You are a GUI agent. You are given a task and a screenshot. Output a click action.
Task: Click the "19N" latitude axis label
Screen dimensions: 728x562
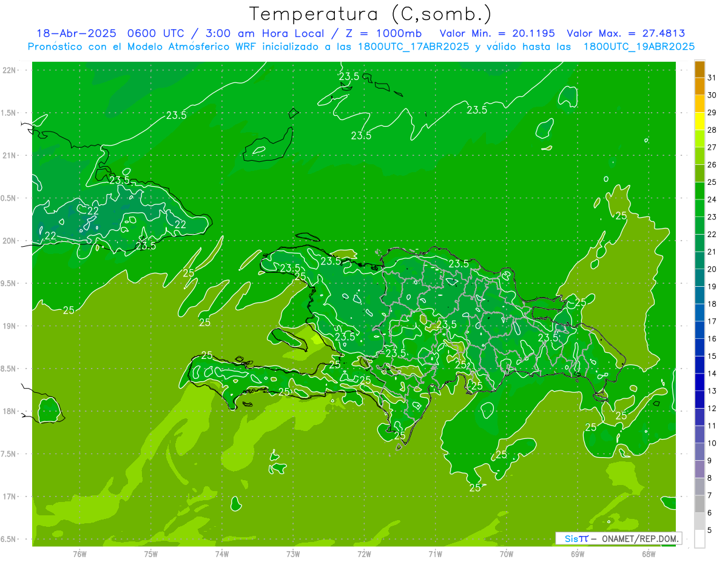10,326
